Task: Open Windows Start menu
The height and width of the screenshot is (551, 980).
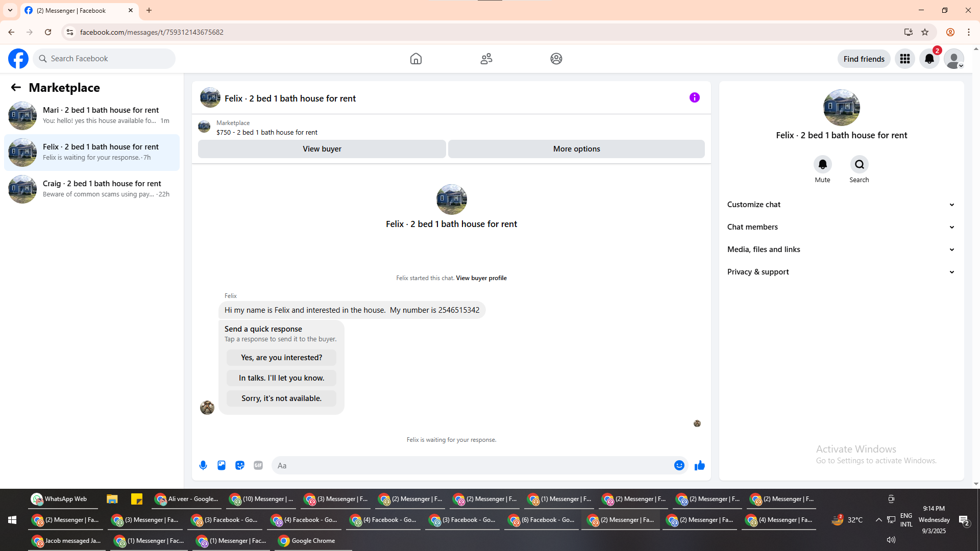Action: click(x=12, y=520)
